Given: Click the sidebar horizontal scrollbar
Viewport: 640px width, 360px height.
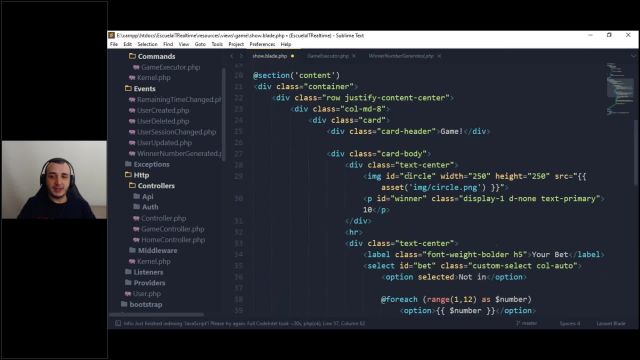Looking at the screenshot, I should click(157, 315).
